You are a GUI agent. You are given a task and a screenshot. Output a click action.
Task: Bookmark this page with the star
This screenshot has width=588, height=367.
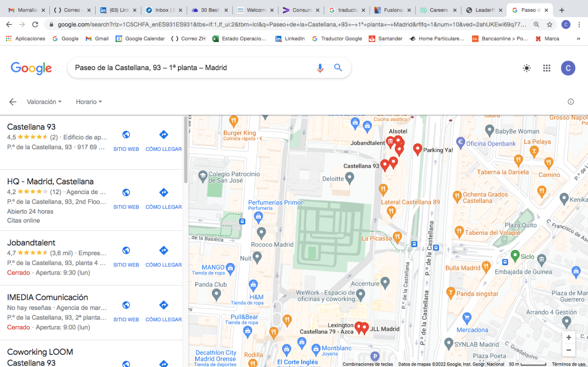549,24
